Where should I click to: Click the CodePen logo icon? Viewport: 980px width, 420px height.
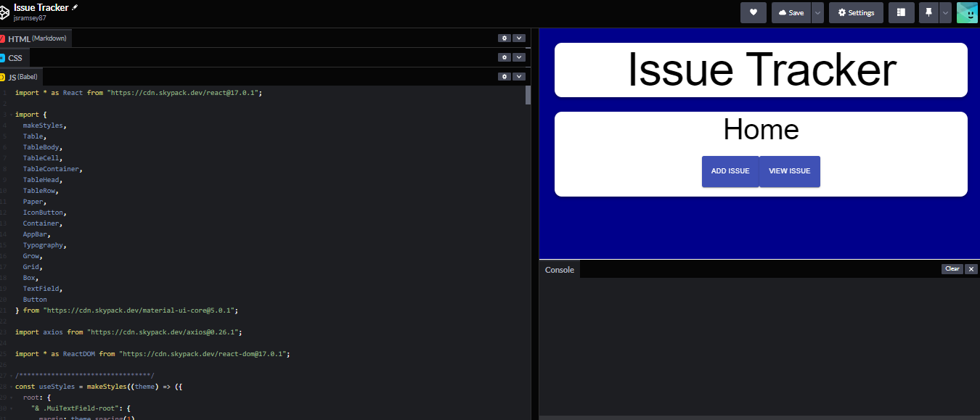coord(4,12)
